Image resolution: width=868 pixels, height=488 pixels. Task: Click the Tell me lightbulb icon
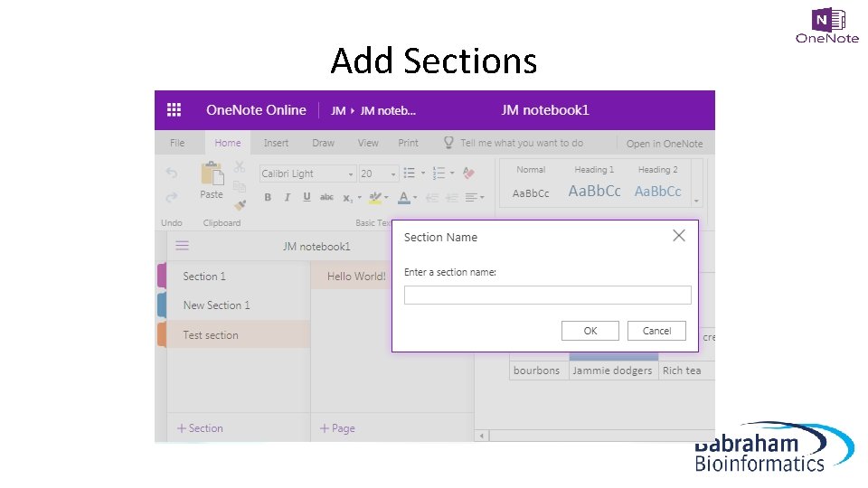(448, 143)
